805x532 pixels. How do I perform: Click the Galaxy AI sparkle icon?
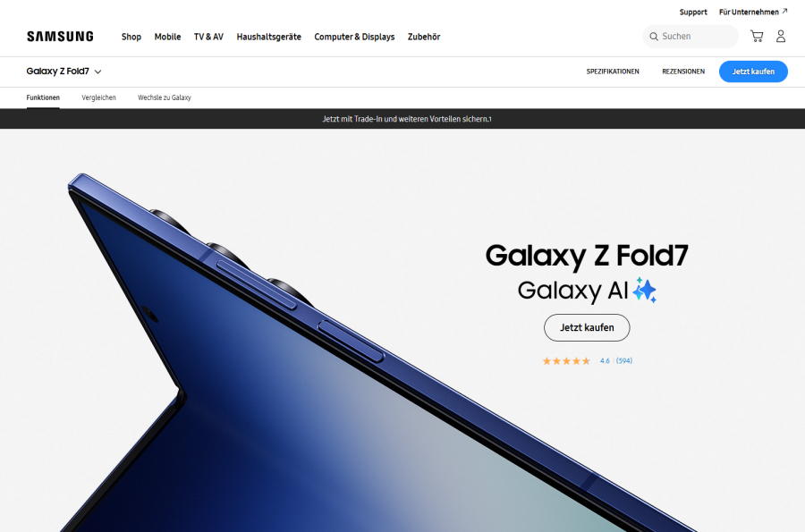point(644,290)
